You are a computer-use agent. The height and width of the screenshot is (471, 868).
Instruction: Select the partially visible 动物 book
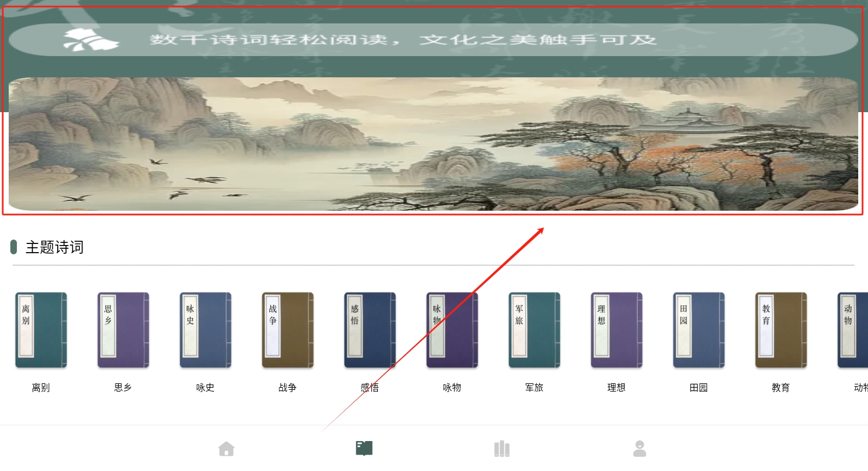pos(853,330)
